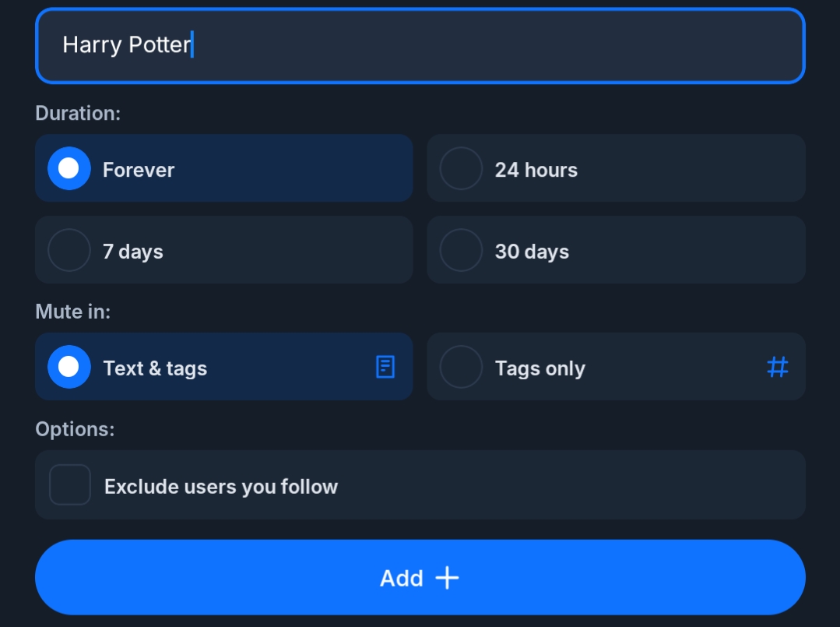Screen dimensions: 840x627
Task: Click the "Exclude users you follow" label text
Action: tap(221, 487)
